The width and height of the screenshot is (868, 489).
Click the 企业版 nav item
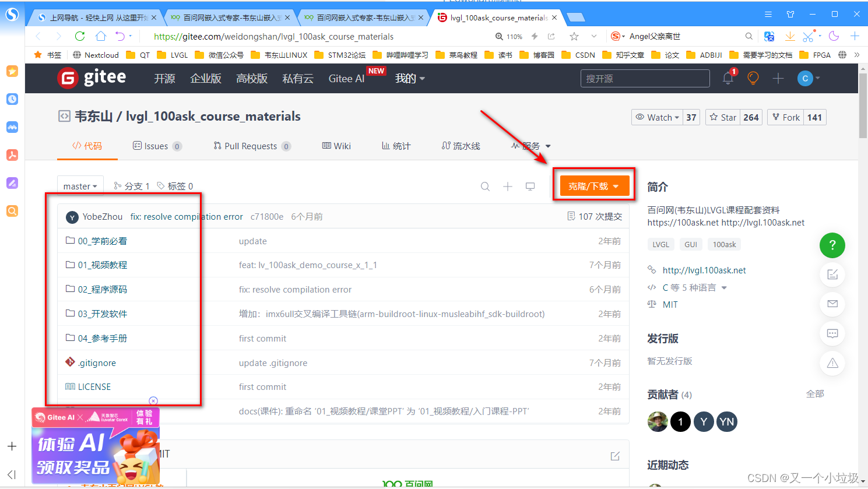(206, 78)
